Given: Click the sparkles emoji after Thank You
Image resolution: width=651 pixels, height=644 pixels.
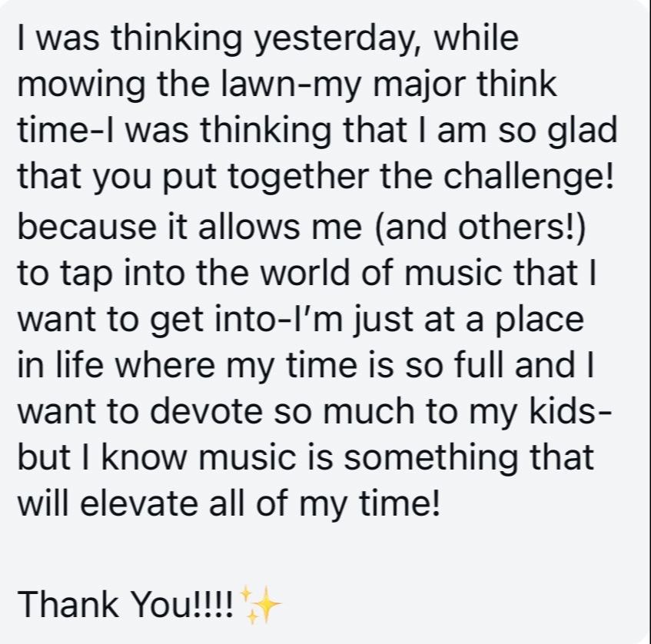Looking at the screenshot, I should [261, 605].
